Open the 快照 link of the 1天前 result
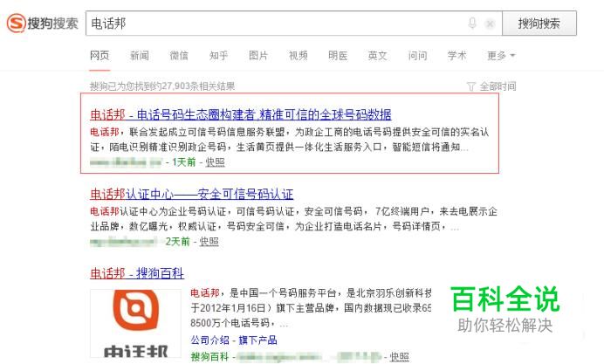 (x=215, y=162)
